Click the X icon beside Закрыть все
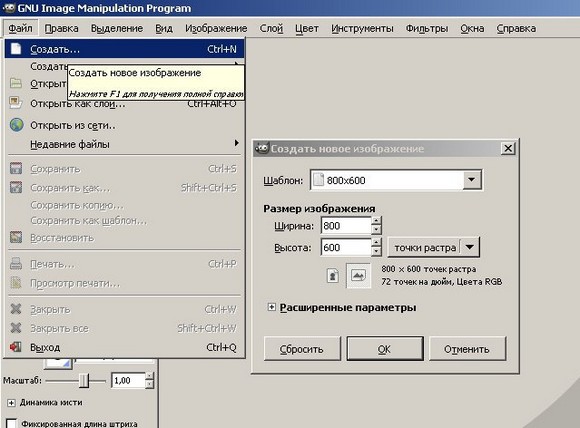 16,328
